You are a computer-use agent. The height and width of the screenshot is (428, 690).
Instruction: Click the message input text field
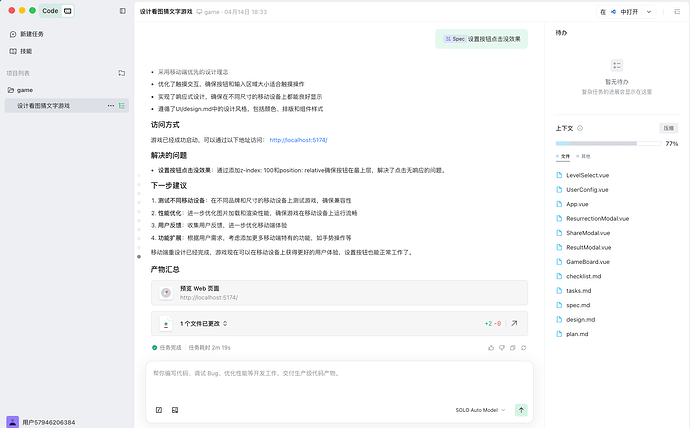(338, 380)
